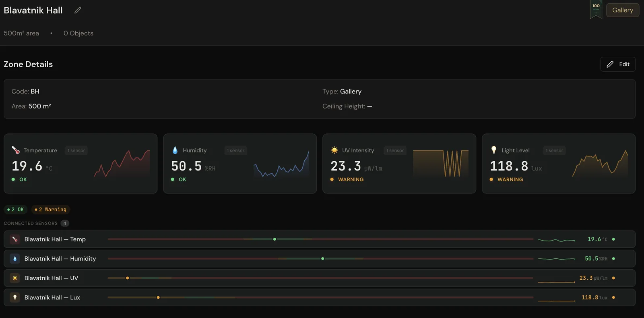Click the Edit button in Zone Details
This screenshot has width=644, height=318.
click(x=618, y=64)
